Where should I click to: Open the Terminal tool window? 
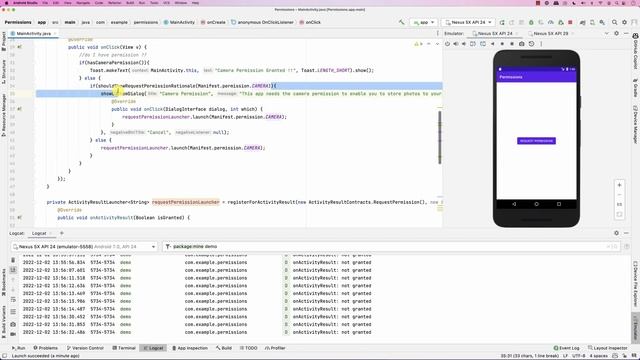124,348
